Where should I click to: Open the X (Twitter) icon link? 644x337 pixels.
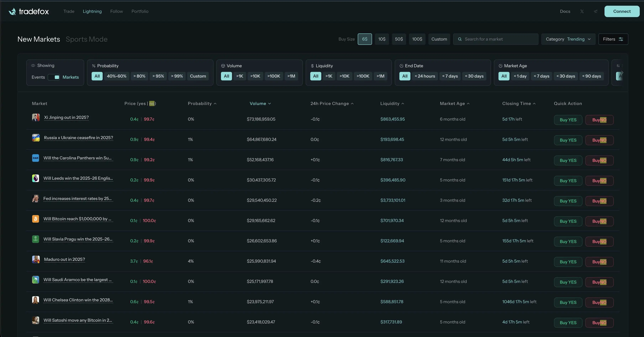pos(582,12)
